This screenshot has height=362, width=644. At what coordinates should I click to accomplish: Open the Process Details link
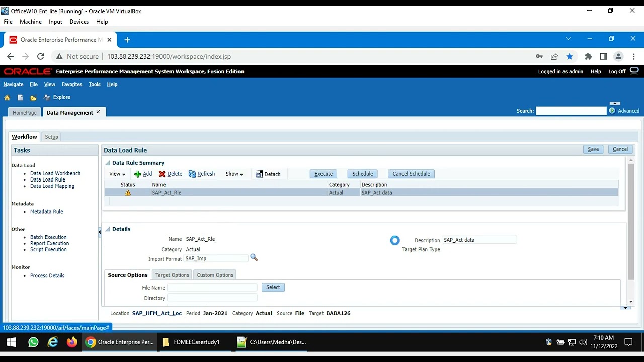click(47, 276)
